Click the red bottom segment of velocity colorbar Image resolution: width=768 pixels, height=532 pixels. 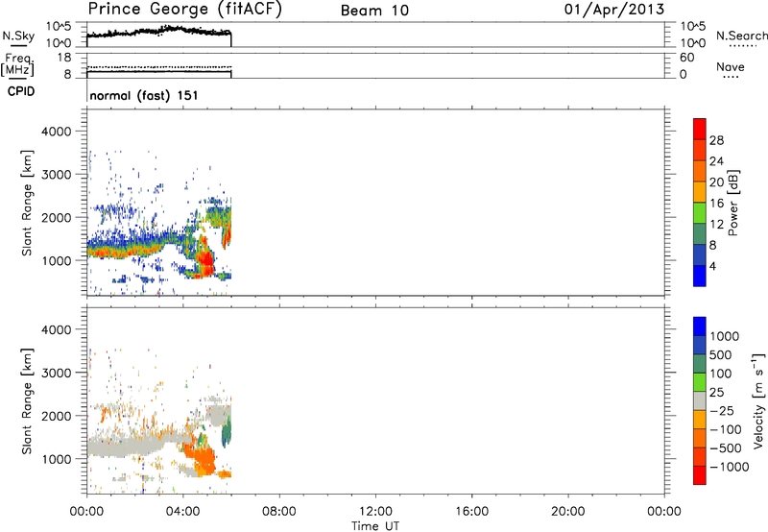tap(700, 475)
